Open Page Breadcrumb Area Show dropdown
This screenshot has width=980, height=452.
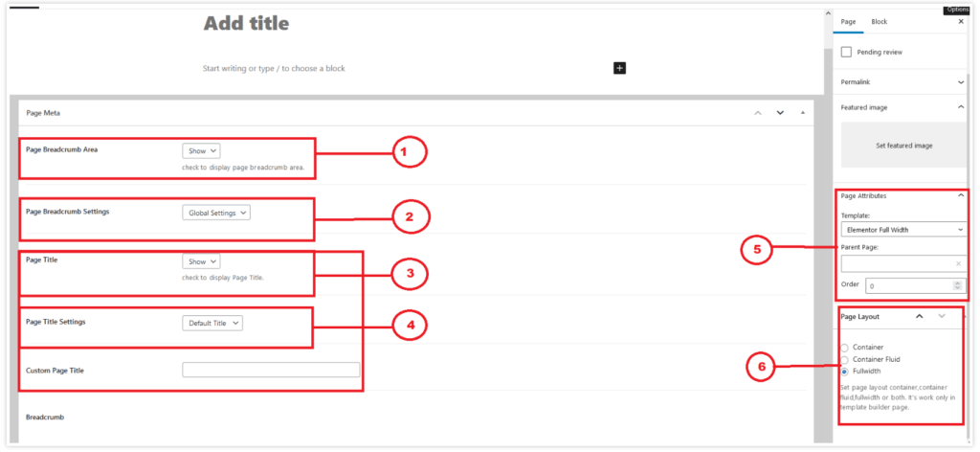(201, 150)
